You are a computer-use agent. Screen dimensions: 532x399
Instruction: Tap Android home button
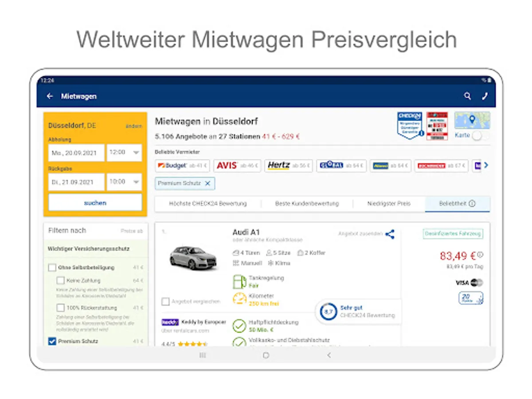coord(266,355)
